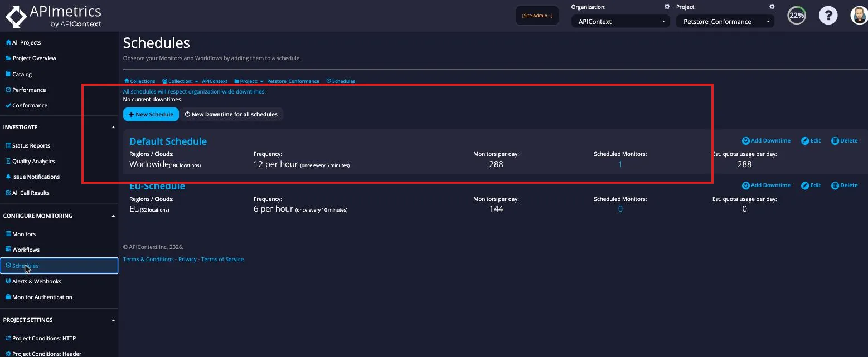This screenshot has width=868, height=357.
Task: Add Downtime to Eu-Schedule
Action: (x=766, y=185)
